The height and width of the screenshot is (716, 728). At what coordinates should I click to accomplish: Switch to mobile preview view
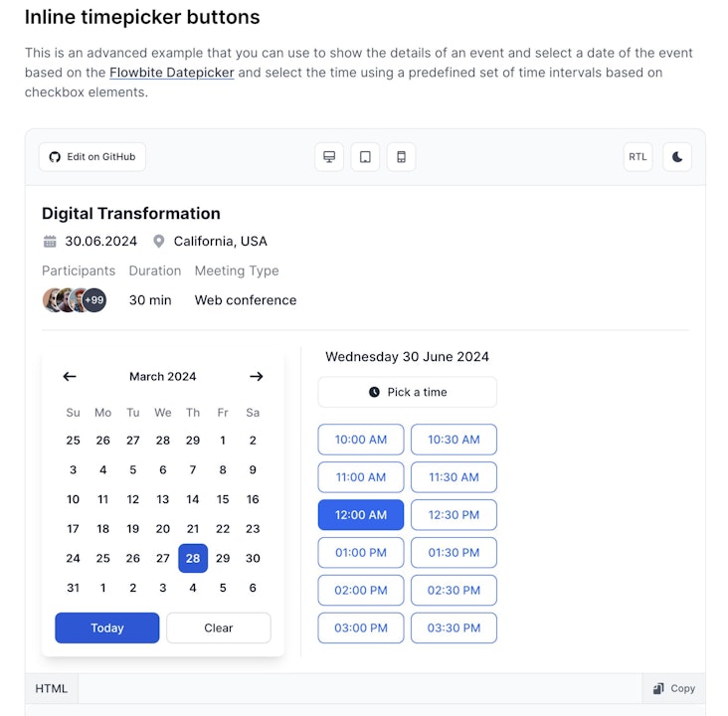(401, 157)
